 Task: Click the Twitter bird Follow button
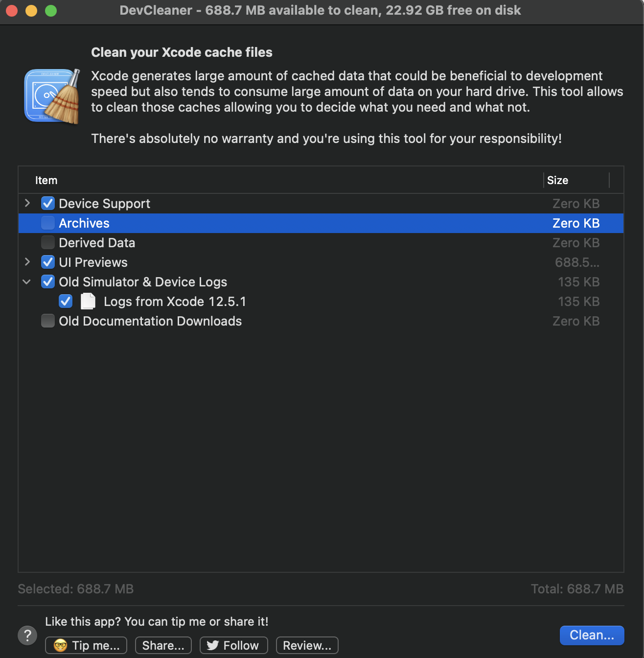tap(233, 645)
